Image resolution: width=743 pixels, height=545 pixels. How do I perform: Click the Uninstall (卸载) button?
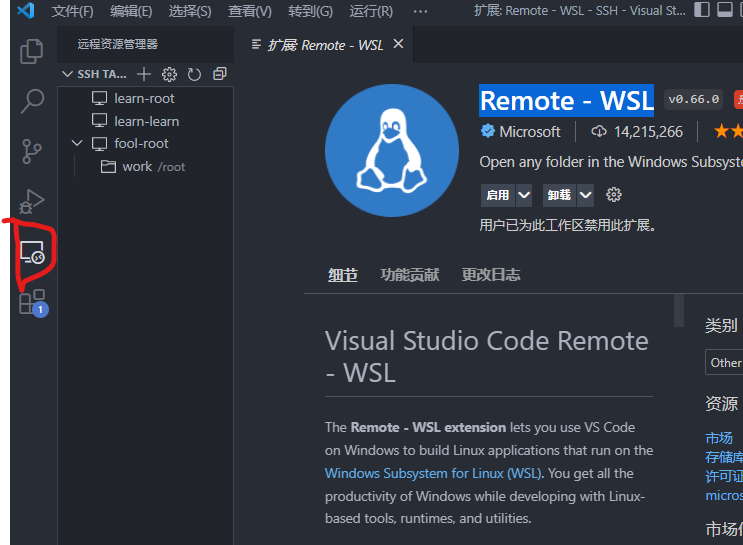click(559, 195)
